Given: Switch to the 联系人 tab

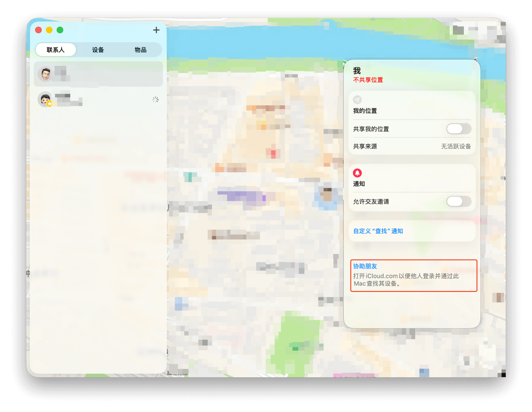Looking at the screenshot, I should coord(56,50).
